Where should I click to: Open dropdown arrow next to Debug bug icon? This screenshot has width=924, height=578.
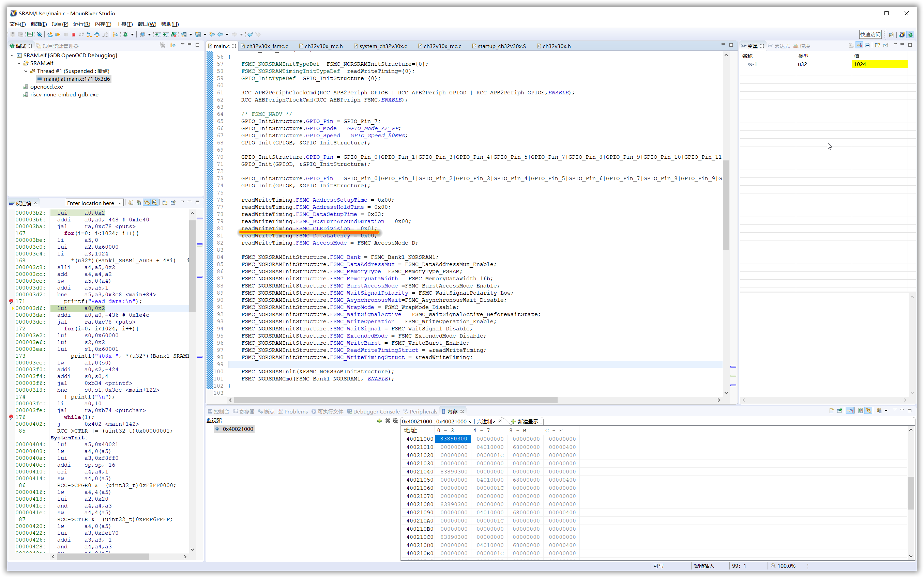132,34
